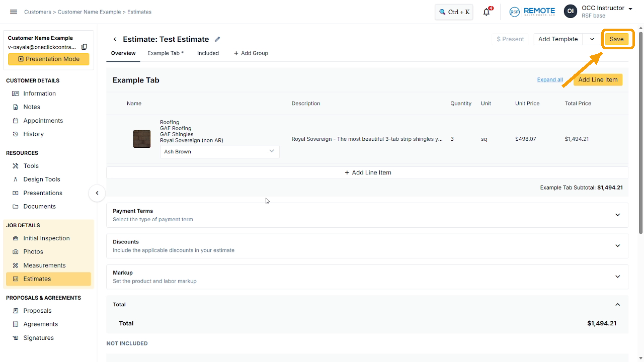Screen dimensions: 644x362
Task: Click the + Add Line Item row
Action: pos(367,172)
